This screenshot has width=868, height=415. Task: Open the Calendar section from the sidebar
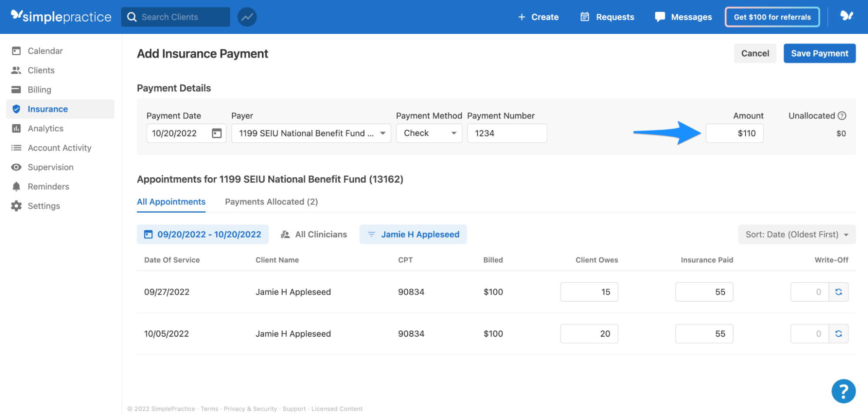(x=17, y=51)
